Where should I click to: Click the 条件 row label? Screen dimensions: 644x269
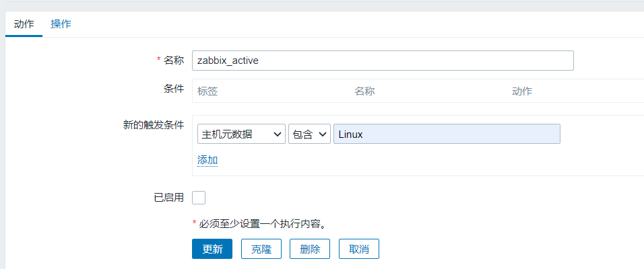pos(173,89)
